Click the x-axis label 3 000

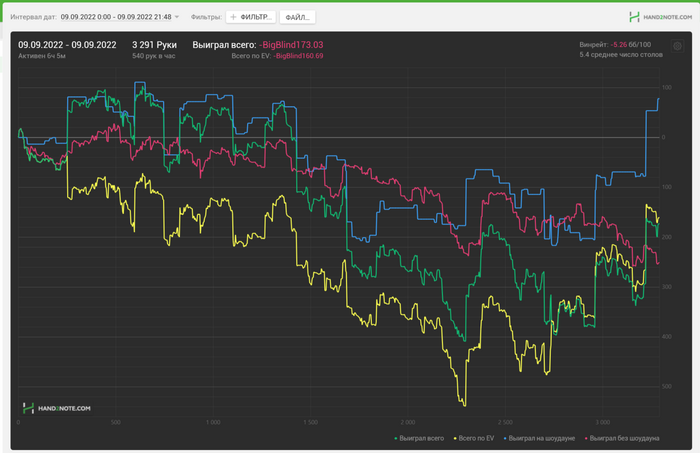point(603,422)
